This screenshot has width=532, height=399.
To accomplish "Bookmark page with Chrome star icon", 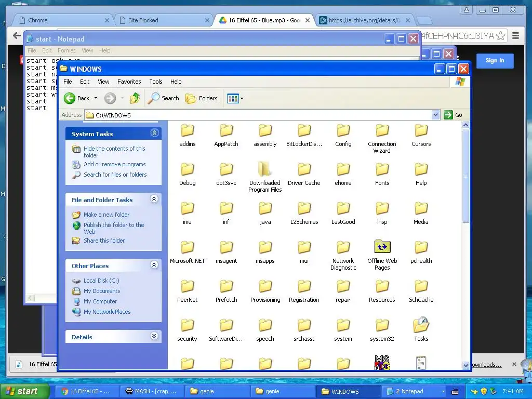I will click(500, 36).
